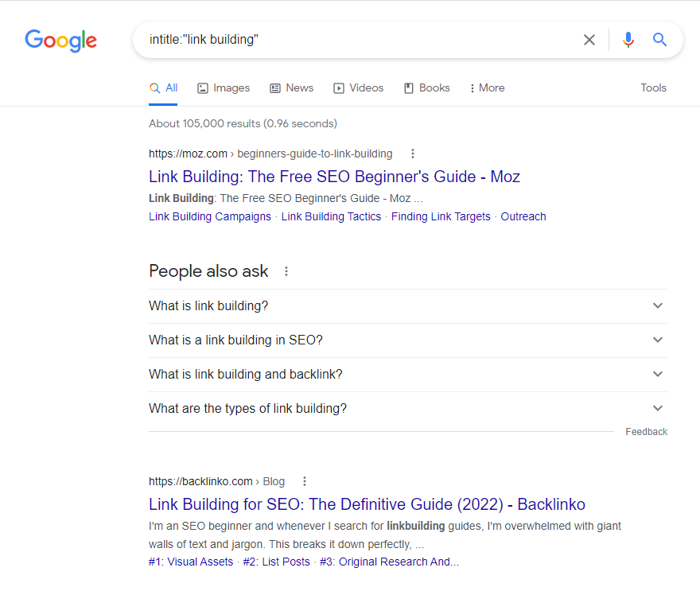Expand "What is link building?" question
The width and height of the screenshot is (700, 591).
coord(657,306)
